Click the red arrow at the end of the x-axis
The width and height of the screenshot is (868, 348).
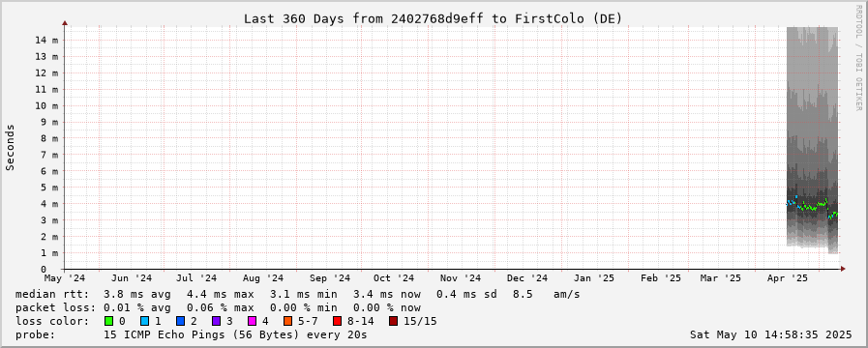pyautogui.click(x=843, y=269)
